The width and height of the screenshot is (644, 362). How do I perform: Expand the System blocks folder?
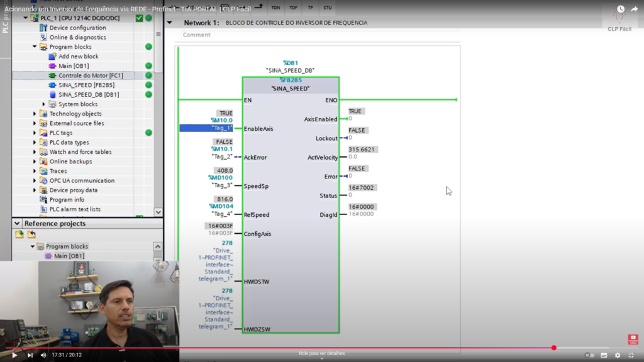click(x=43, y=104)
